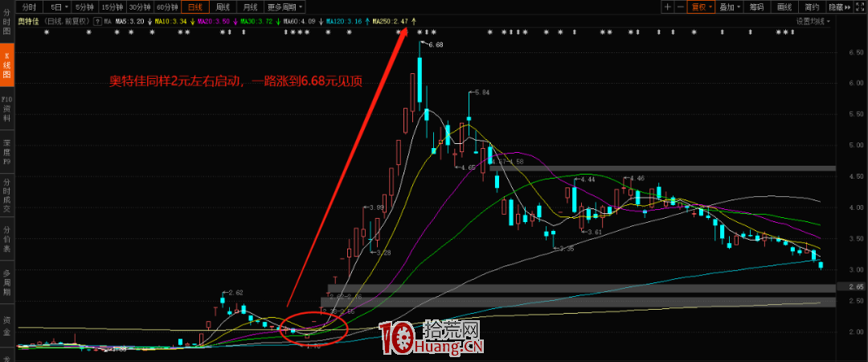Click the MA120:3.16 indicator label
Viewport: 868px width, 362px height.
tap(345, 22)
